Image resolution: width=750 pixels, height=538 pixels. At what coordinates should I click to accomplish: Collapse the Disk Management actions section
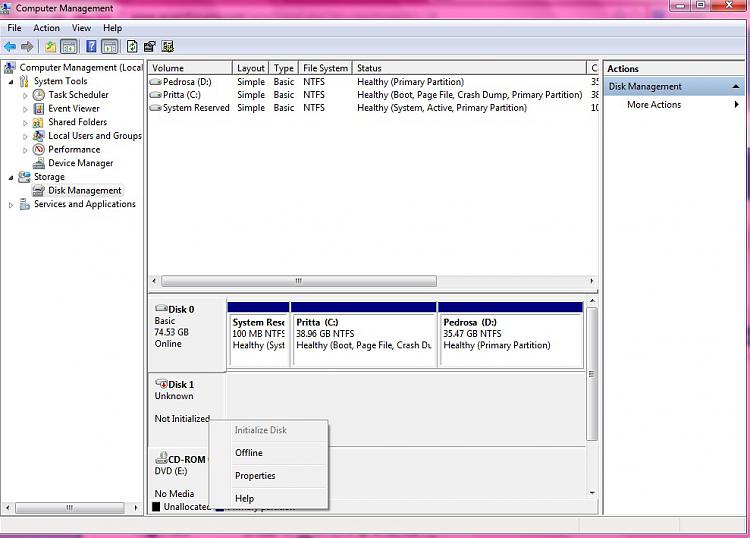[x=736, y=87]
